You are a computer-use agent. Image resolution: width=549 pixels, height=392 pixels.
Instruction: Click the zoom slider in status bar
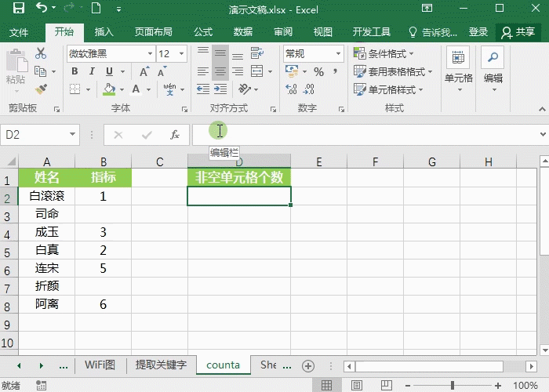(x=453, y=385)
